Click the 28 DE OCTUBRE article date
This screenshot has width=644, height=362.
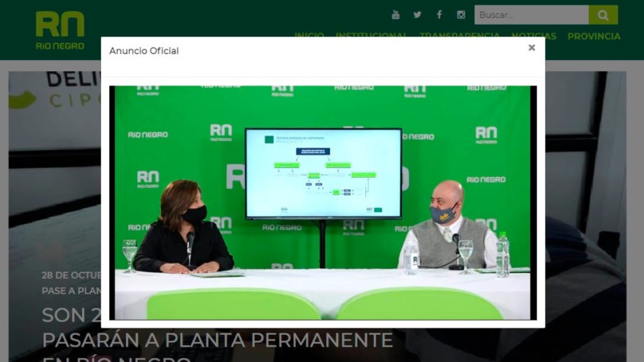click(71, 275)
